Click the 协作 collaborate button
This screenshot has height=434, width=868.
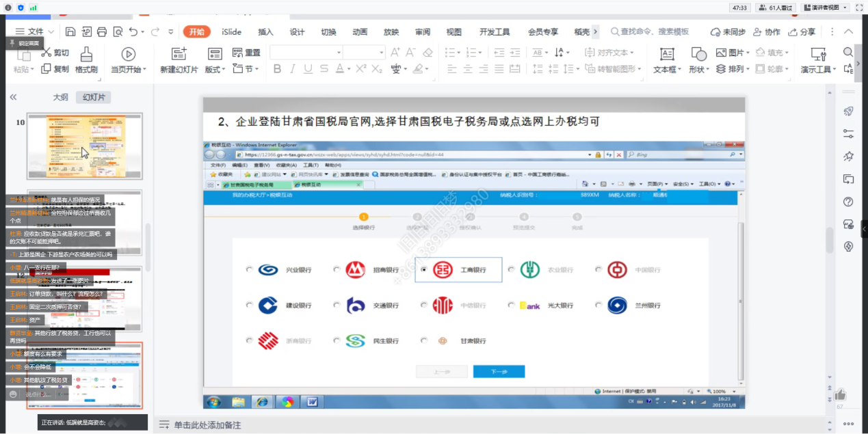click(765, 31)
